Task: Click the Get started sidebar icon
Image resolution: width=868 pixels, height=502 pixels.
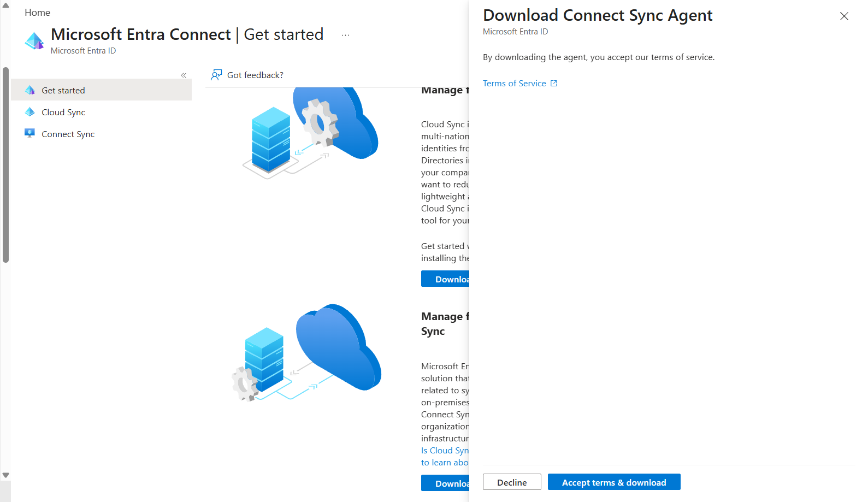Action: click(30, 90)
